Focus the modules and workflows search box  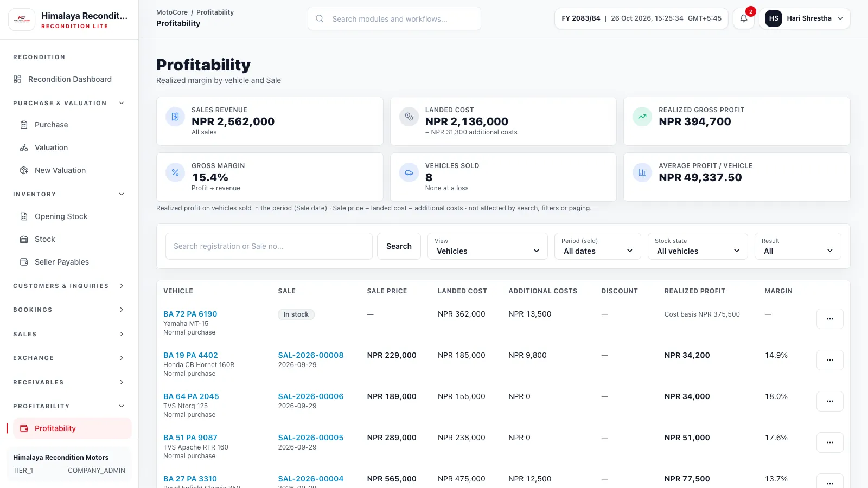(394, 18)
